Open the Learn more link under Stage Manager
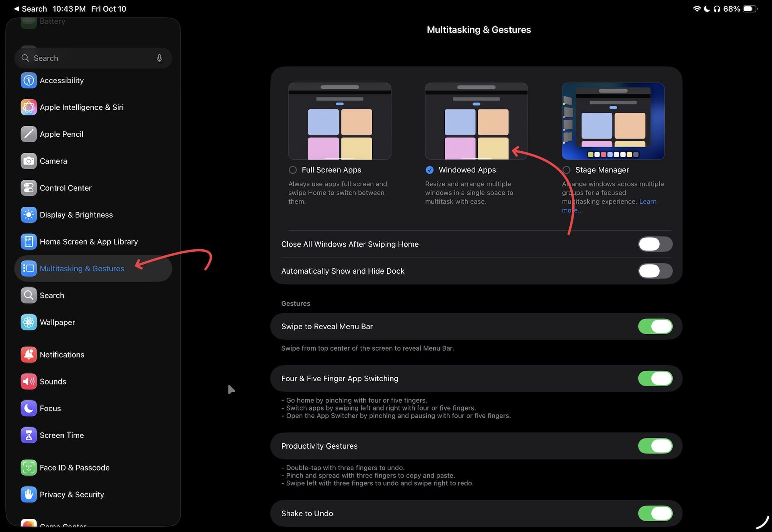 [x=647, y=201]
